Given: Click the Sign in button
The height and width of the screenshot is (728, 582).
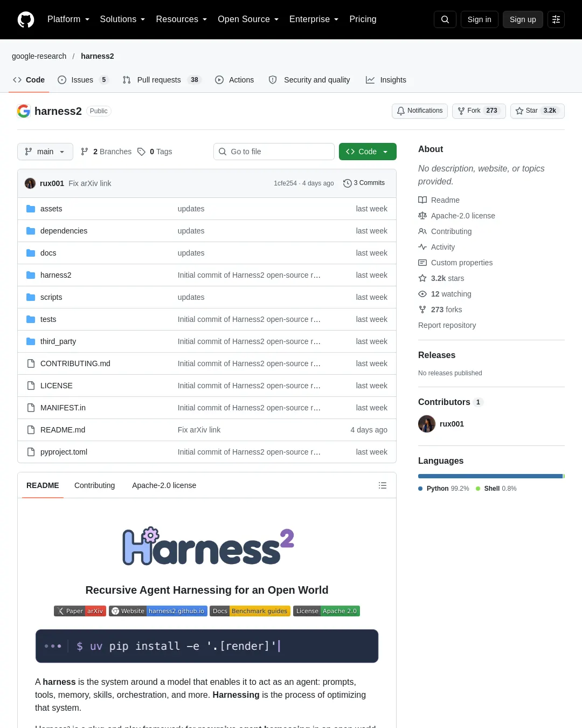Looking at the screenshot, I should pyautogui.click(x=480, y=19).
